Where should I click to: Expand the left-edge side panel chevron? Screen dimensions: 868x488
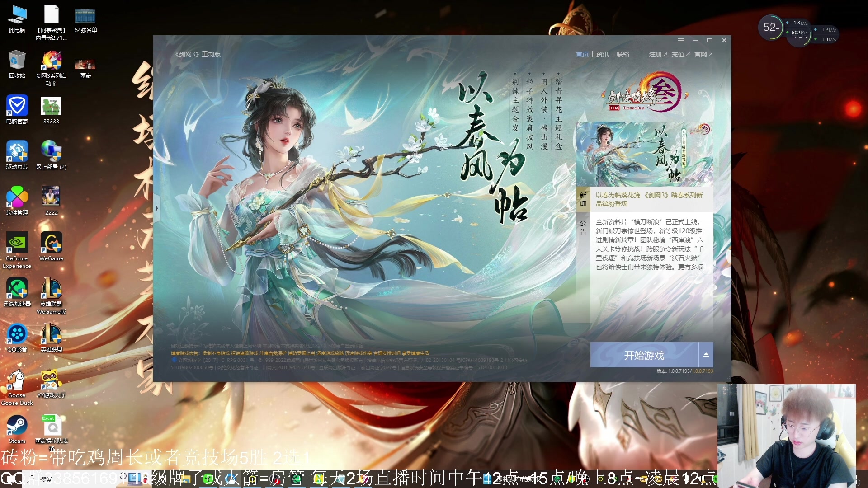(x=156, y=208)
